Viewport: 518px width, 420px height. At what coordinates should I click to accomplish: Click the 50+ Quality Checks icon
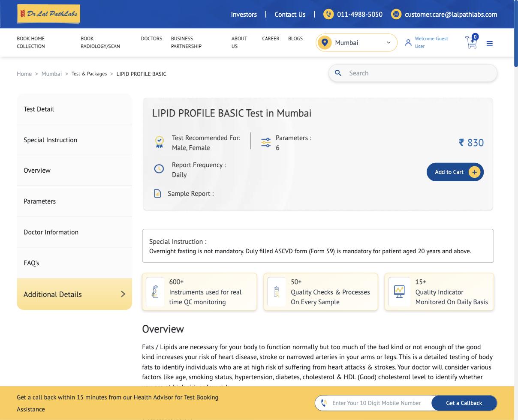click(277, 291)
